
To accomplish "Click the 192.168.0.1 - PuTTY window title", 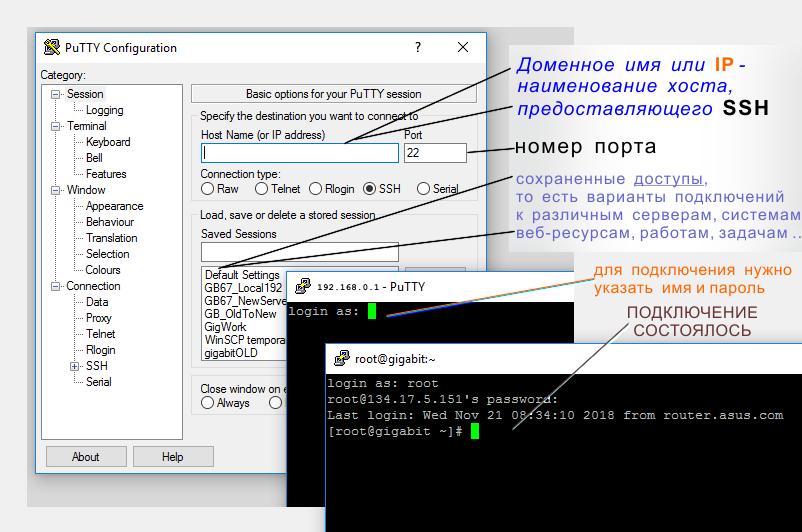I will [x=371, y=286].
